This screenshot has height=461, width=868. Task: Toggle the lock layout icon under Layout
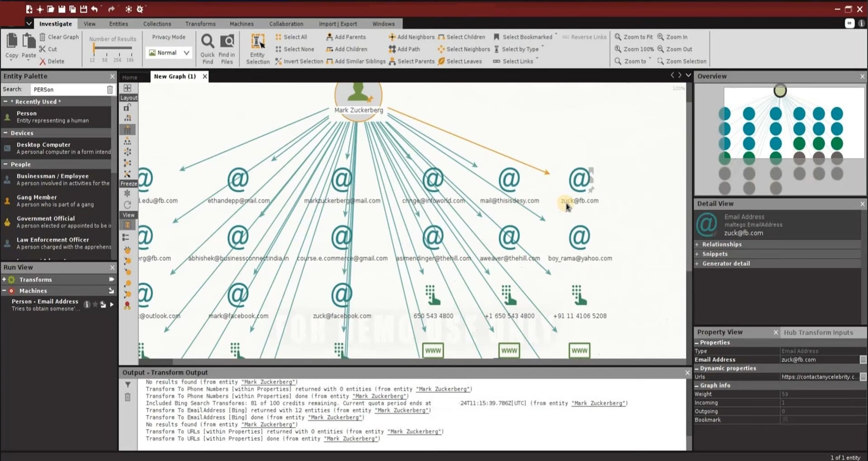(127, 108)
